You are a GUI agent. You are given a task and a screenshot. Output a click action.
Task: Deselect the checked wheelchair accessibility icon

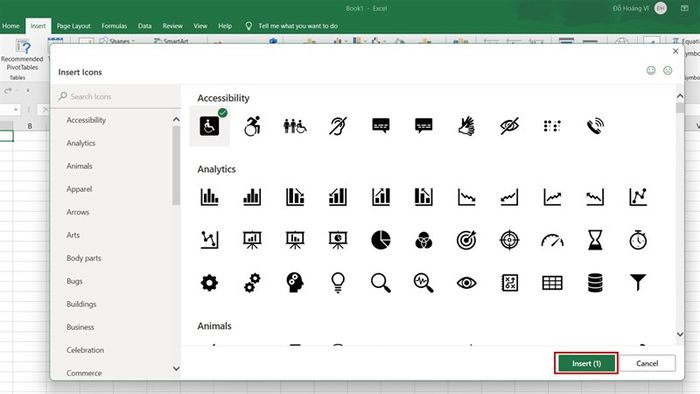coord(209,126)
